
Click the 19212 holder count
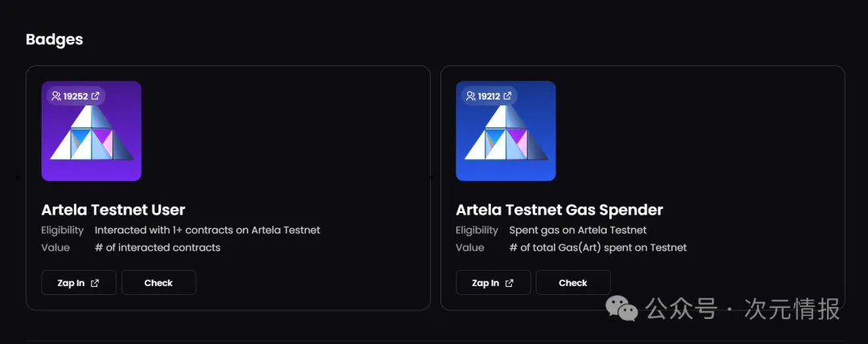coord(489,96)
